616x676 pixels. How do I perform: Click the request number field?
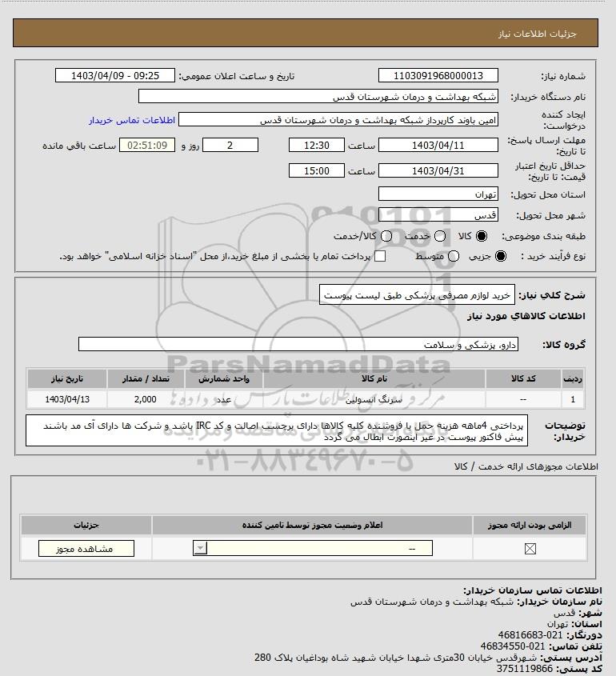click(x=438, y=75)
